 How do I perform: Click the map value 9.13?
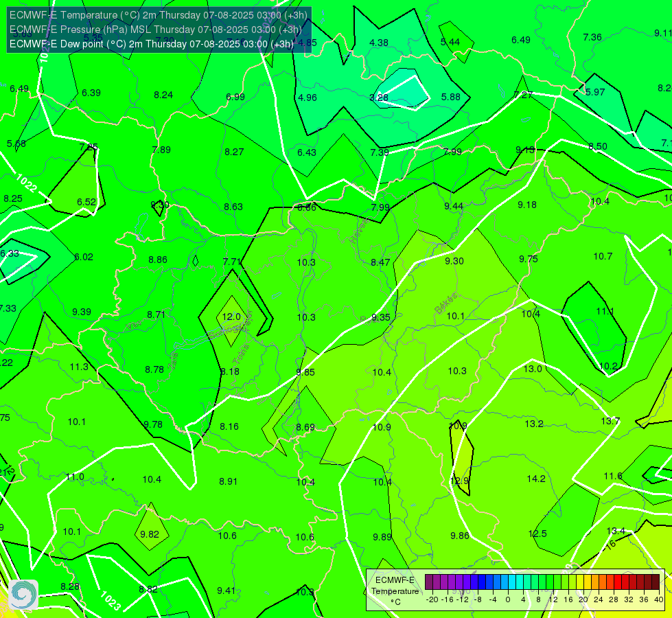point(525,150)
